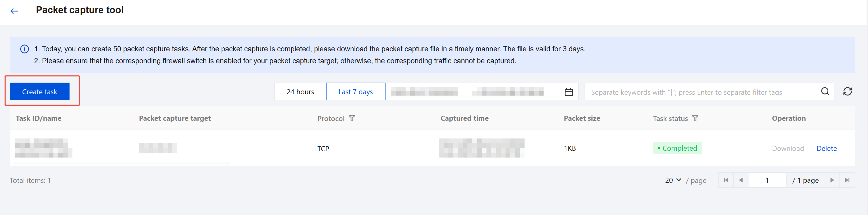Viewport: 868px width, 215px height.
Task: Open the calendar date picker icon
Action: [568, 92]
